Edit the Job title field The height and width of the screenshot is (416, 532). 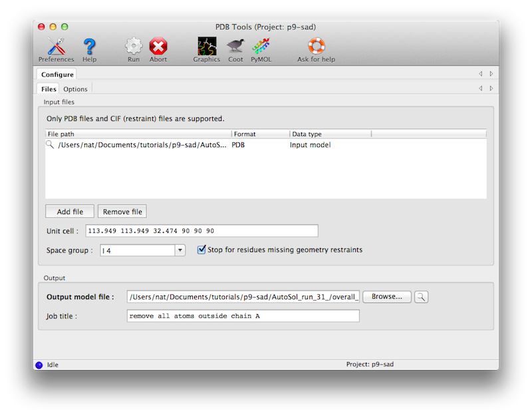[243, 315]
